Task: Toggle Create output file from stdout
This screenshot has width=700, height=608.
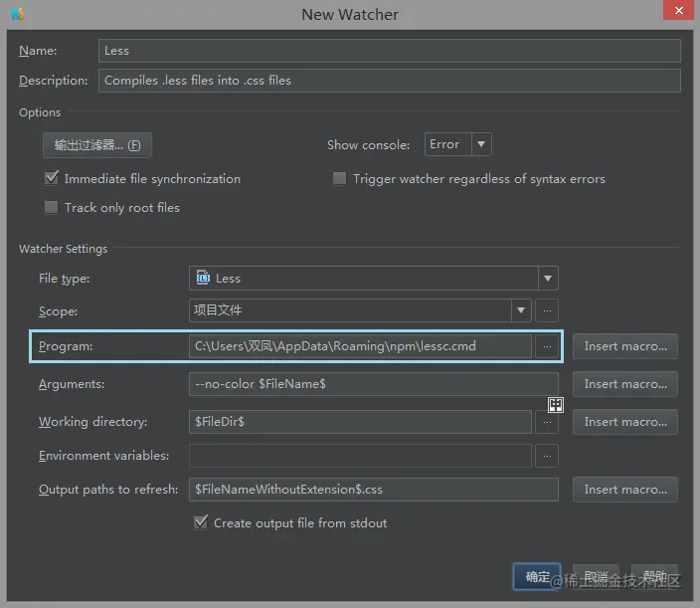Action: pyautogui.click(x=201, y=522)
